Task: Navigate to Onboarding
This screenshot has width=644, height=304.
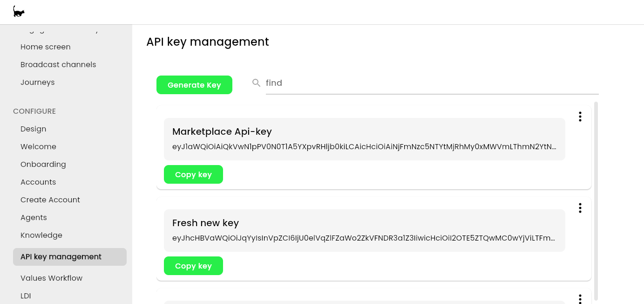Action: (43, 164)
